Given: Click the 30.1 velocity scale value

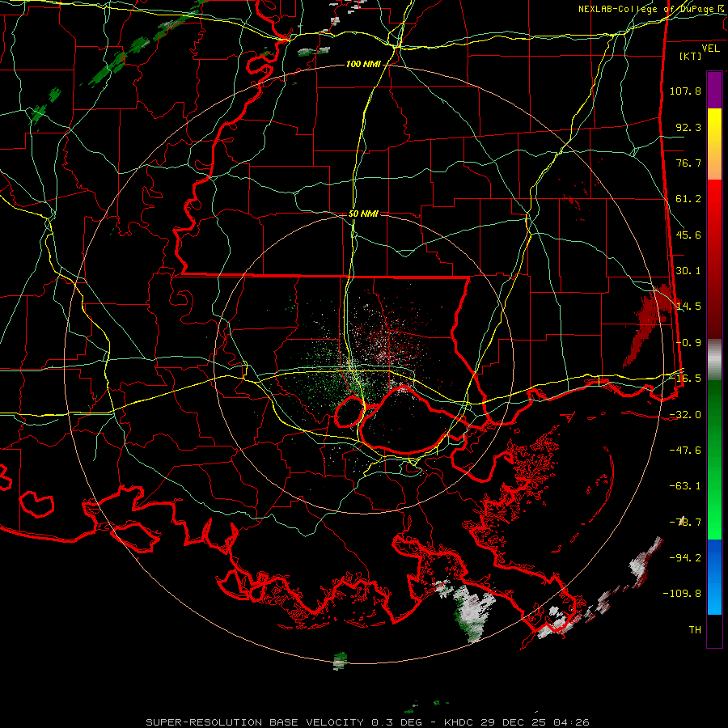Looking at the screenshot, I should 688,271.
